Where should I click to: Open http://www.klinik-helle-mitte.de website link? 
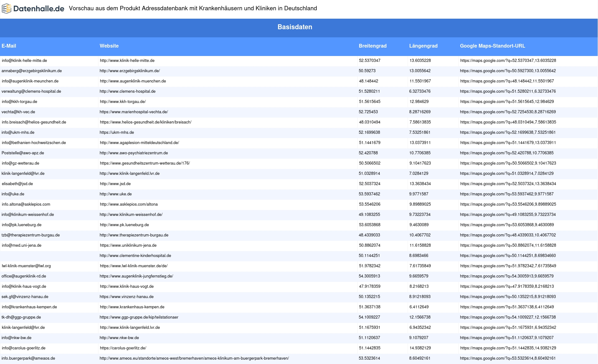pos(127,61)
